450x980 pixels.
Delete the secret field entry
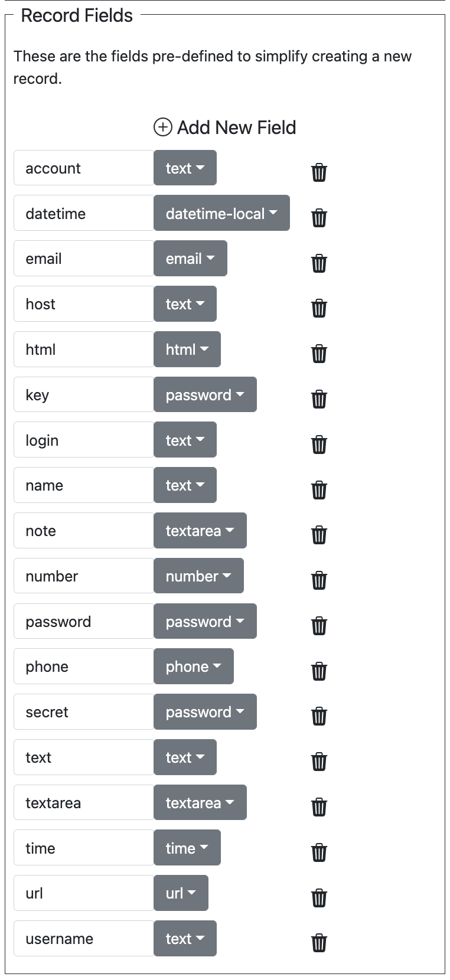[319, 716]
